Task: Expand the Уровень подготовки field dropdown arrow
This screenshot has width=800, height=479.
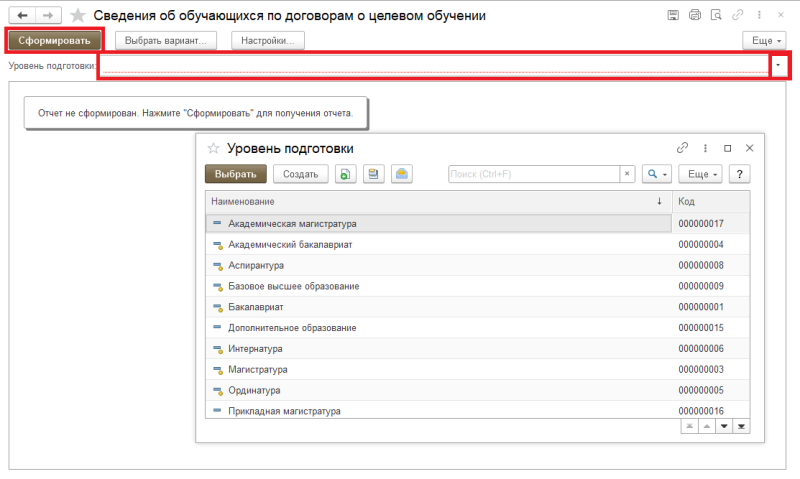Action: tap(779, 66)
